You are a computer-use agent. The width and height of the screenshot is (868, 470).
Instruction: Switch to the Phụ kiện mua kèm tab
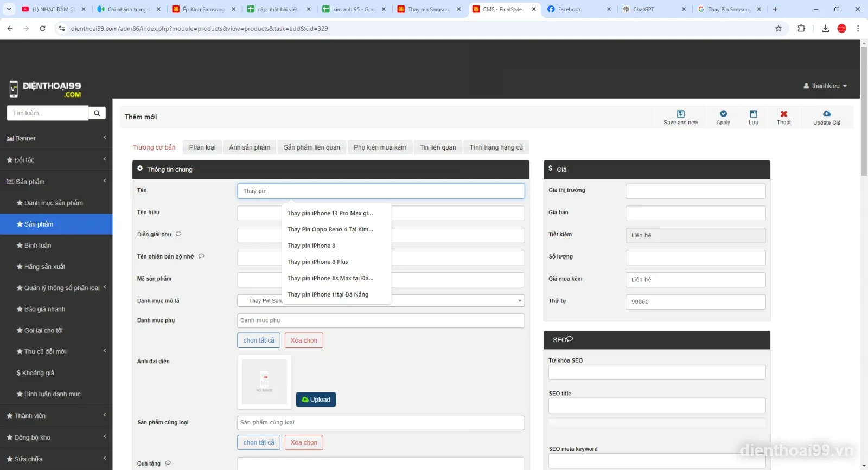click(x=380, y=147)
